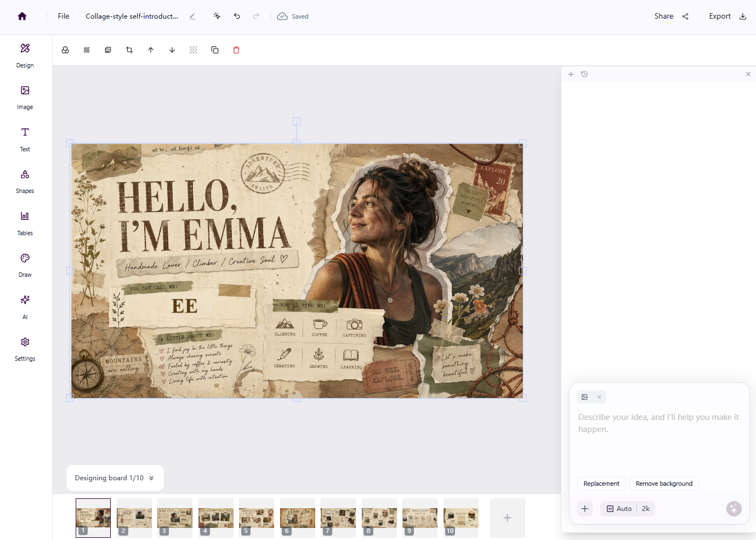Open the Design panel
756x540 pixels.
[25, 56]
